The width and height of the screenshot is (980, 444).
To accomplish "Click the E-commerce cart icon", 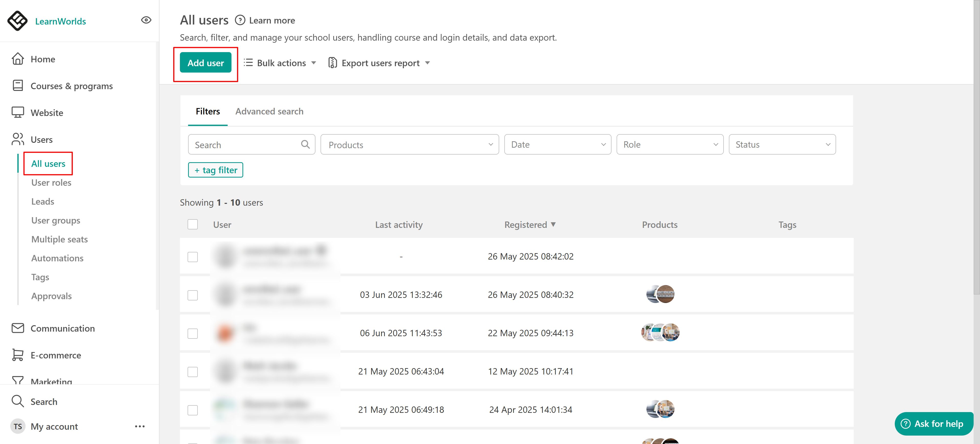I will (18, 355).
